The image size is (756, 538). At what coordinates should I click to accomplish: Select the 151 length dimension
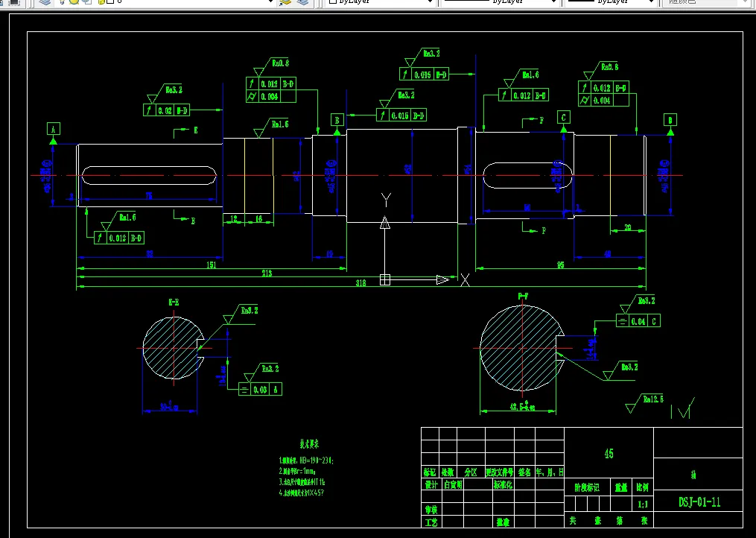(212, 265)
